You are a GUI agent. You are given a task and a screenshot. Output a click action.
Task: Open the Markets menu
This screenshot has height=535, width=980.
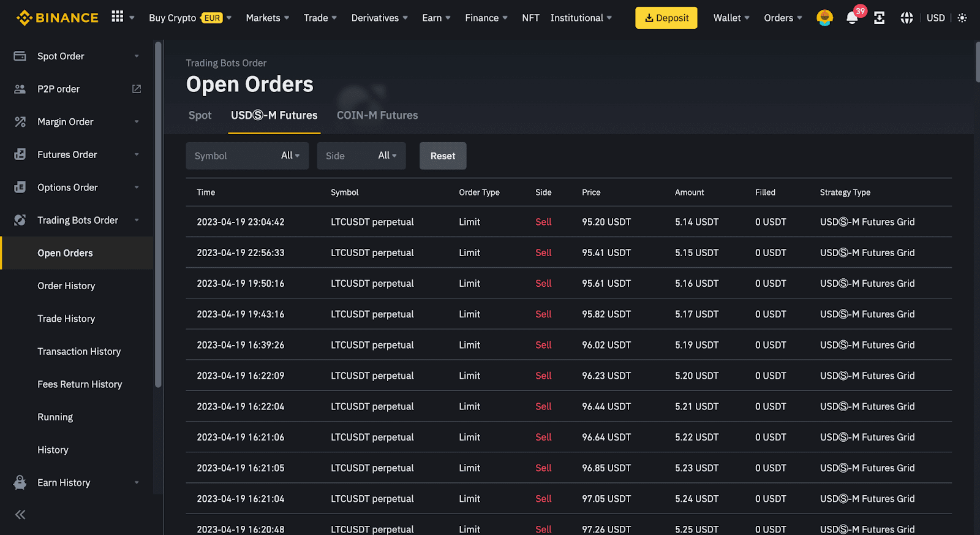[x=268, y=18]
